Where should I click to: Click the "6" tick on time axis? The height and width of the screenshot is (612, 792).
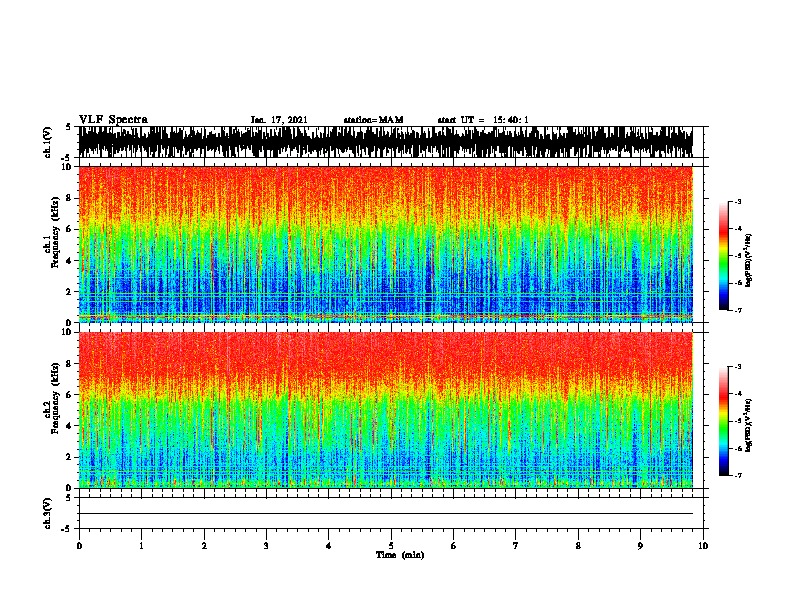click(x=454, y=545)
